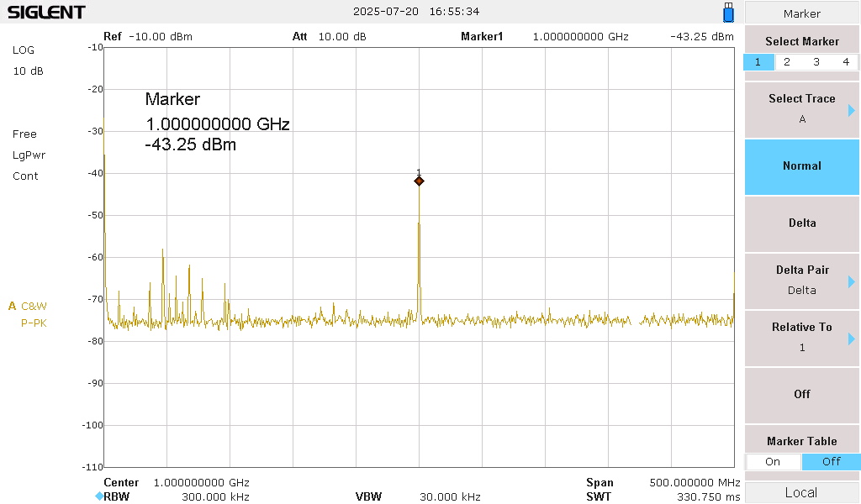Click the Span value 500.000000 MHz

[695, 483]
